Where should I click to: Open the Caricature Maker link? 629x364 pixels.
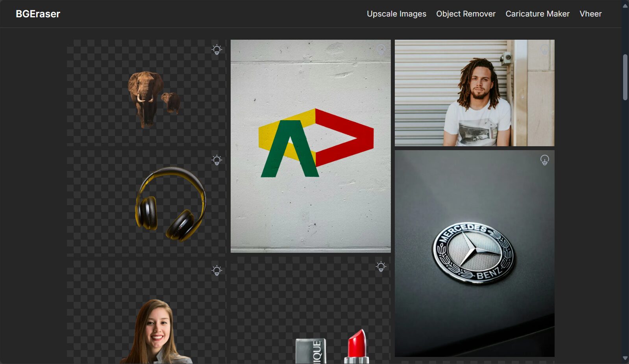coord(537,14)
